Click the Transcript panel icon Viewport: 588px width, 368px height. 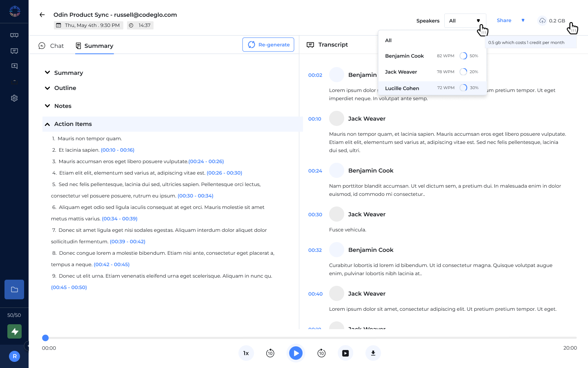tap(310, 45)
